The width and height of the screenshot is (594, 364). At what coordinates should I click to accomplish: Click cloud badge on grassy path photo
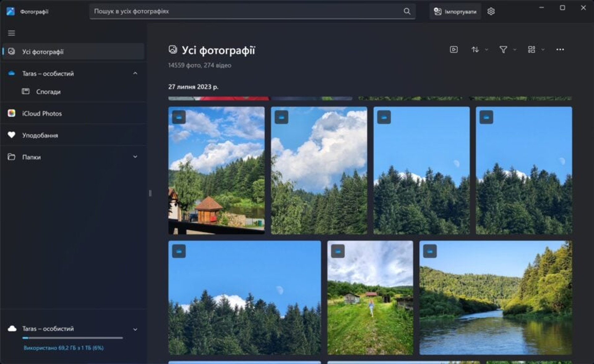[338, 251]
